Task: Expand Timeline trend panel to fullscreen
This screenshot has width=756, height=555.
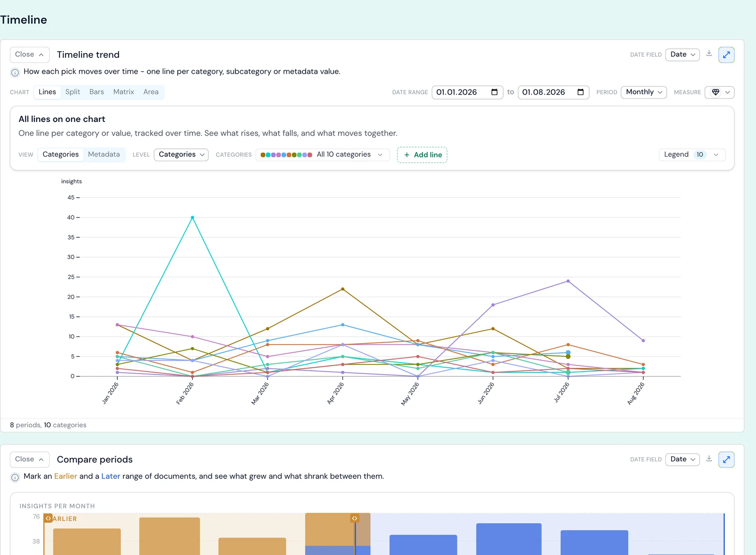Action: tap(726, 55)
